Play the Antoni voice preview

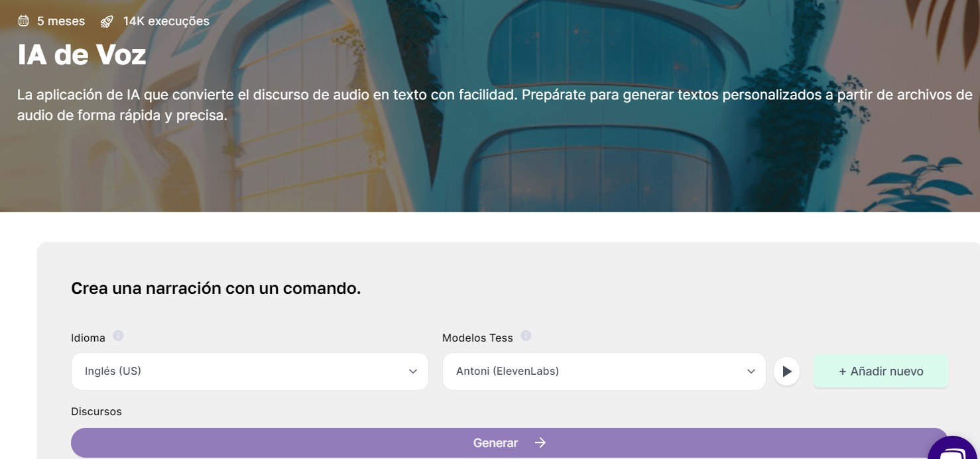[787, 371]
